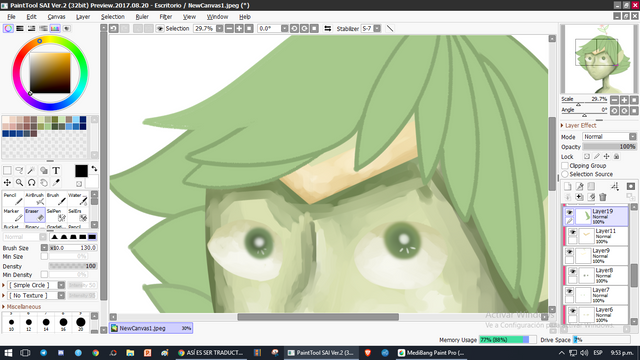Open the Simple Circle brush shape dropdown
The width and height of the screenshot is (640, 360).
[61, 285]
